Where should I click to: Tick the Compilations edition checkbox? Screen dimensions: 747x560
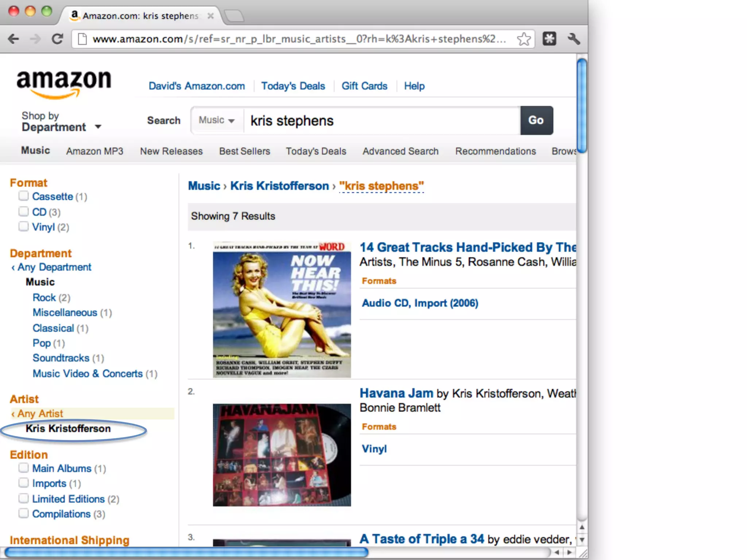point(24,513)
